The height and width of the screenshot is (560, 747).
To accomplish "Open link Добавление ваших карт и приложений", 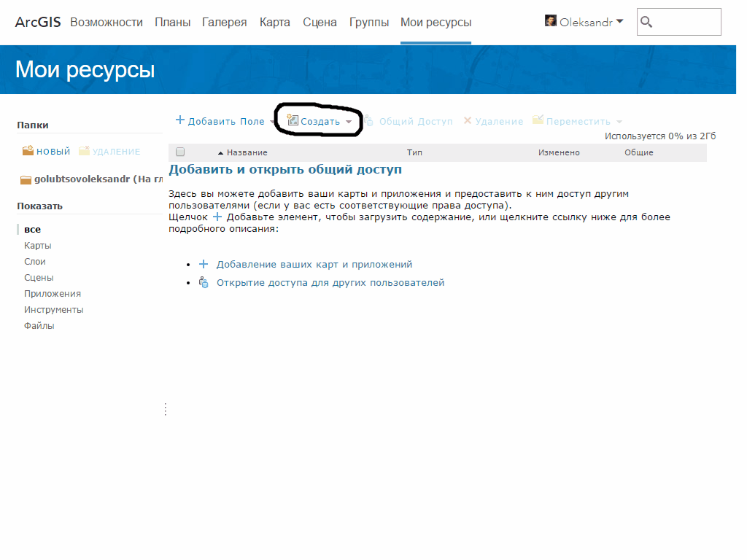I will click(x=314, y=265).
